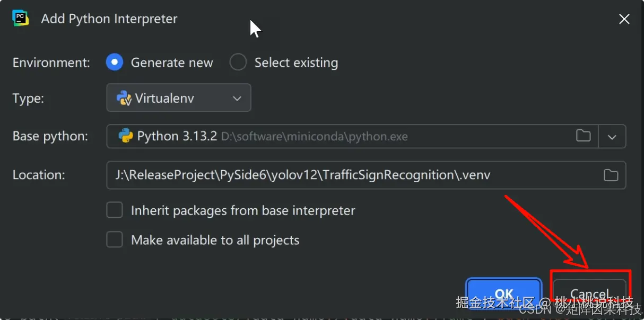Screen dimensions: 644x320
Task: Select the Generate new environment option
Action: [x=115, y=63]
